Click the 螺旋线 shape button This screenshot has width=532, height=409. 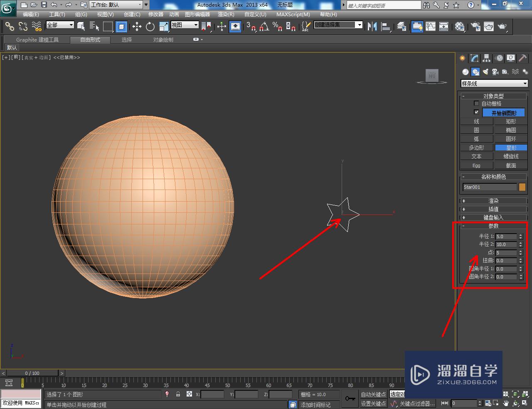(511, 156)
